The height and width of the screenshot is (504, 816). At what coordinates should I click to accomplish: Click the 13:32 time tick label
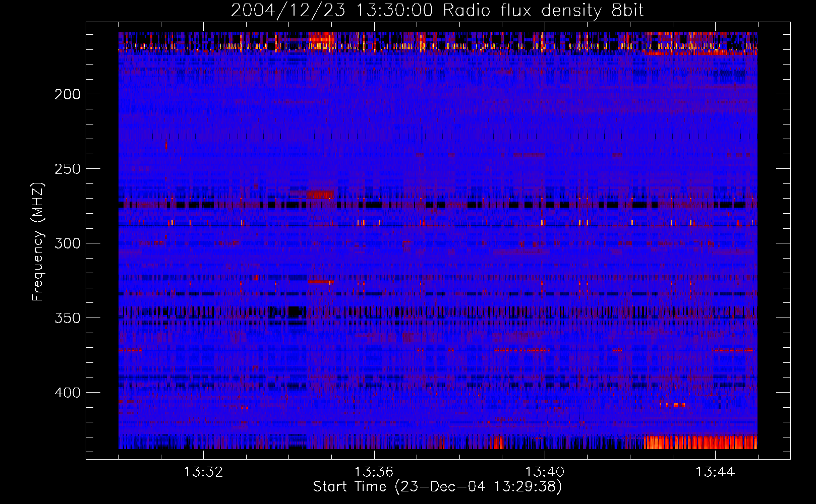pyautogui.click(x=203, y=472)
